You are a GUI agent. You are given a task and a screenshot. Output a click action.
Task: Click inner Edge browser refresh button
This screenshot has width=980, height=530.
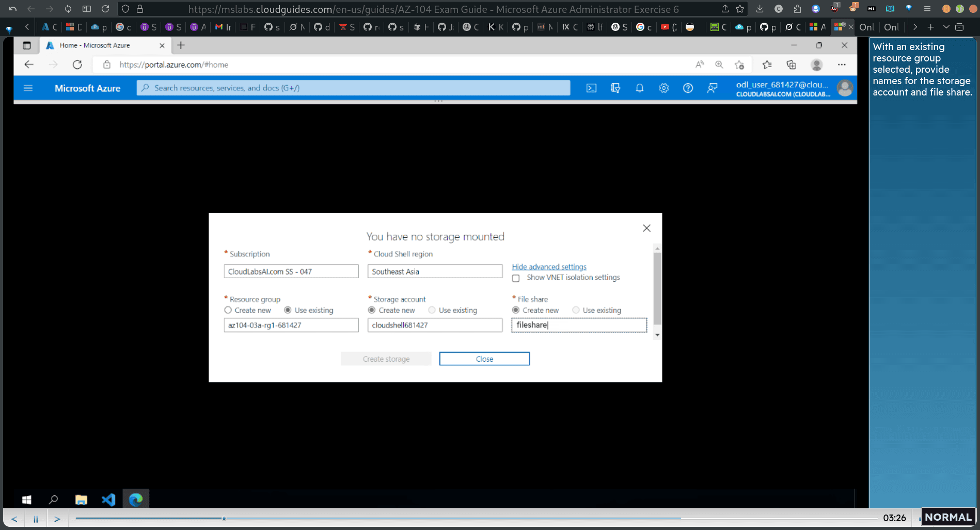click(x=77, y=65)
